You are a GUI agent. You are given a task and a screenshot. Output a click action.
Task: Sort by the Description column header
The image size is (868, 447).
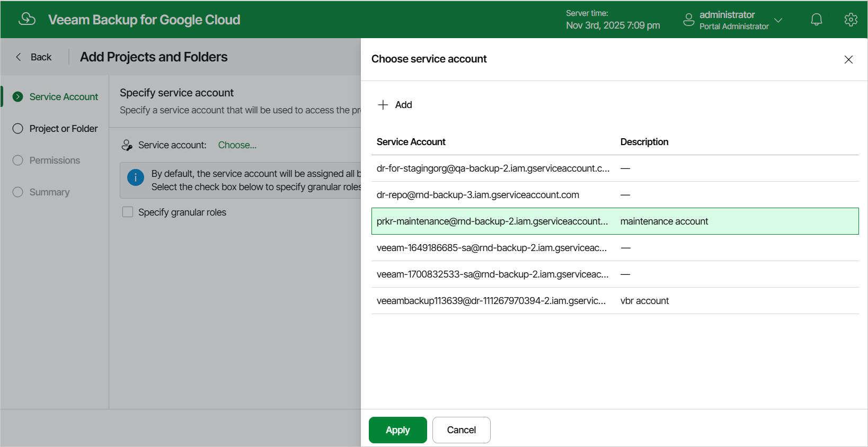(644, 142)
